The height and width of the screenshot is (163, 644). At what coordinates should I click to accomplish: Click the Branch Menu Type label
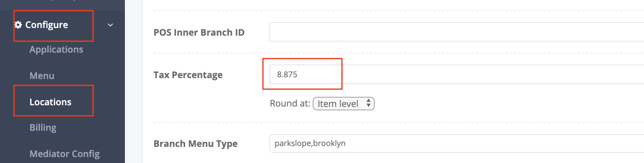tap(195, 144)
